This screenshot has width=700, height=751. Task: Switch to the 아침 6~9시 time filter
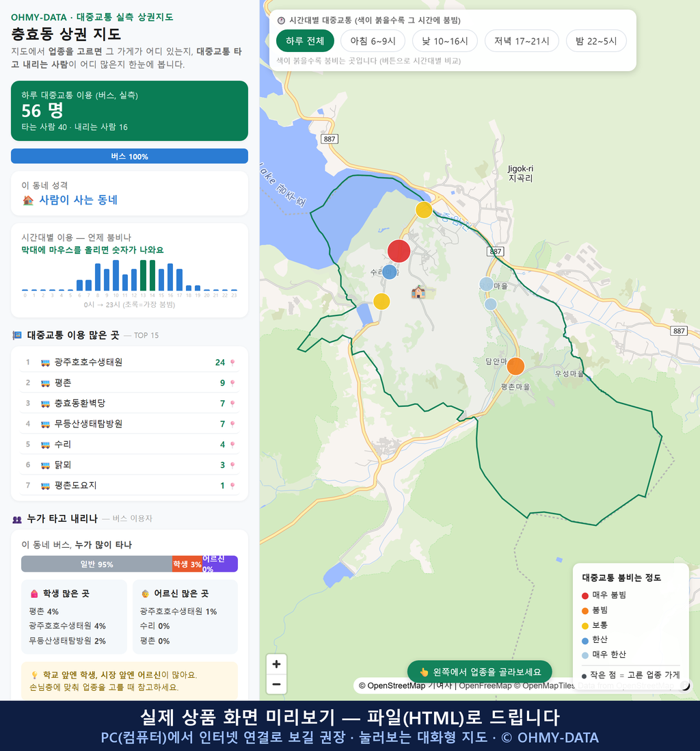click(373, 41)
